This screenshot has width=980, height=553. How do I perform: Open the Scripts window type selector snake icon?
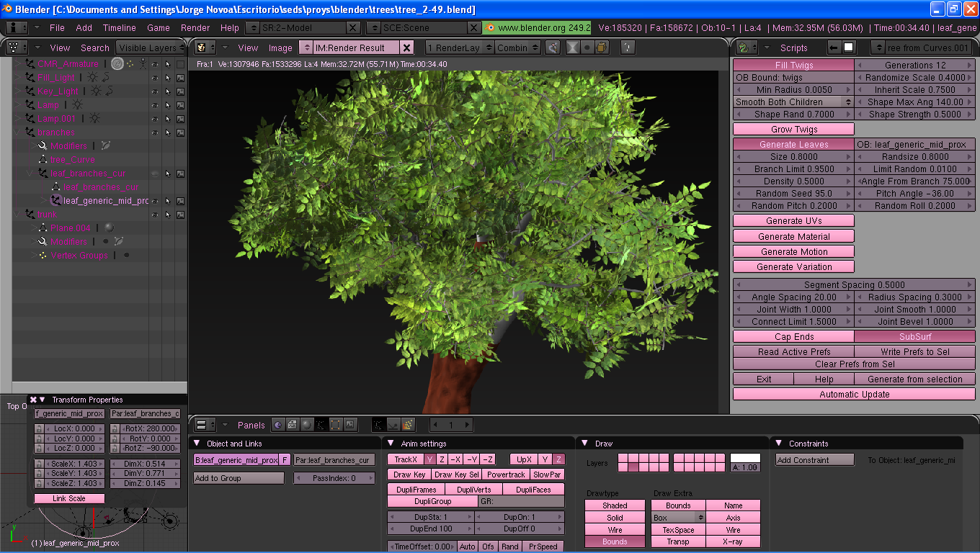(x=744, y=48)
